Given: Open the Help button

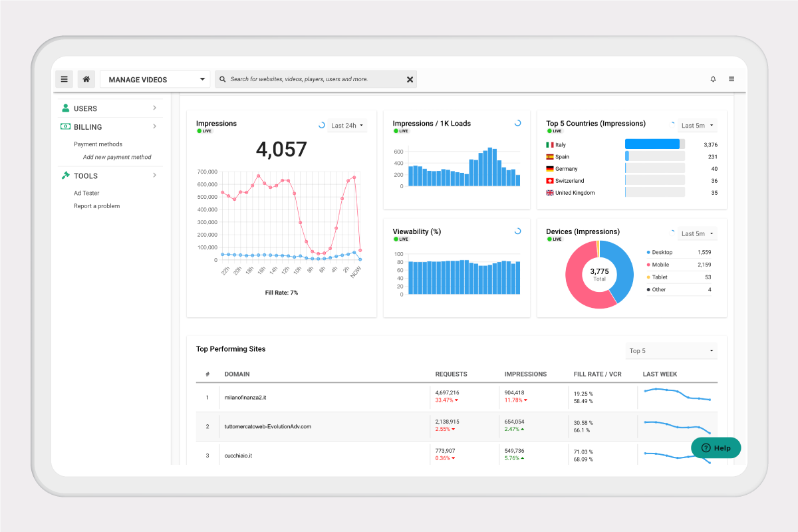Looking at the screenshot, I should [x=716, y=448].
